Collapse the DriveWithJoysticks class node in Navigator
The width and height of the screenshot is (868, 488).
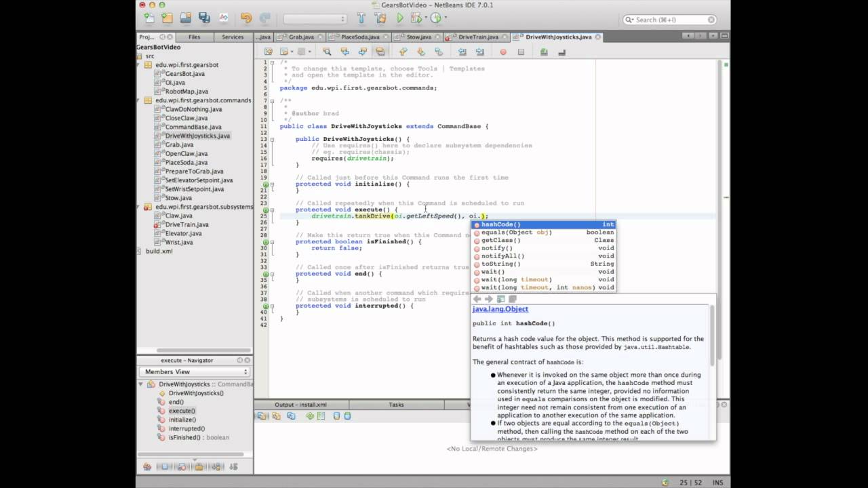click(141, 384)
